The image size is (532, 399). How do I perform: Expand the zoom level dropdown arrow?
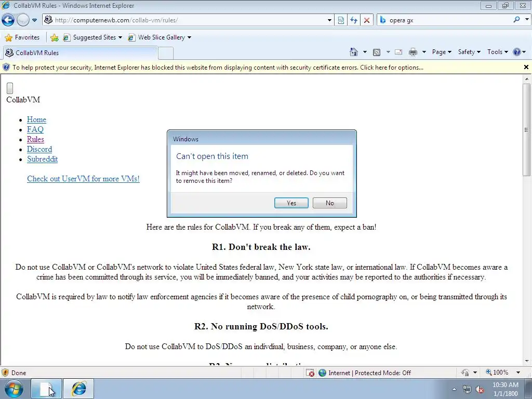tap(518, 373)
